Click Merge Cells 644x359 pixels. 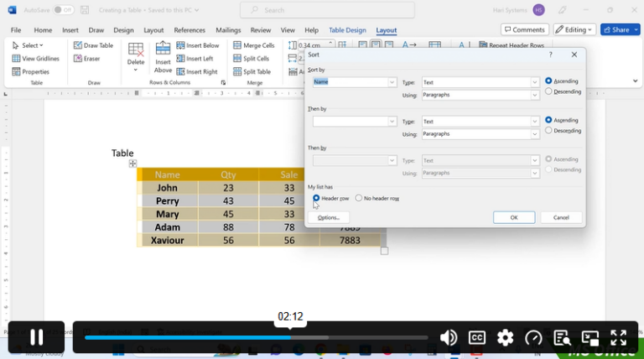(x=254, y=45)
